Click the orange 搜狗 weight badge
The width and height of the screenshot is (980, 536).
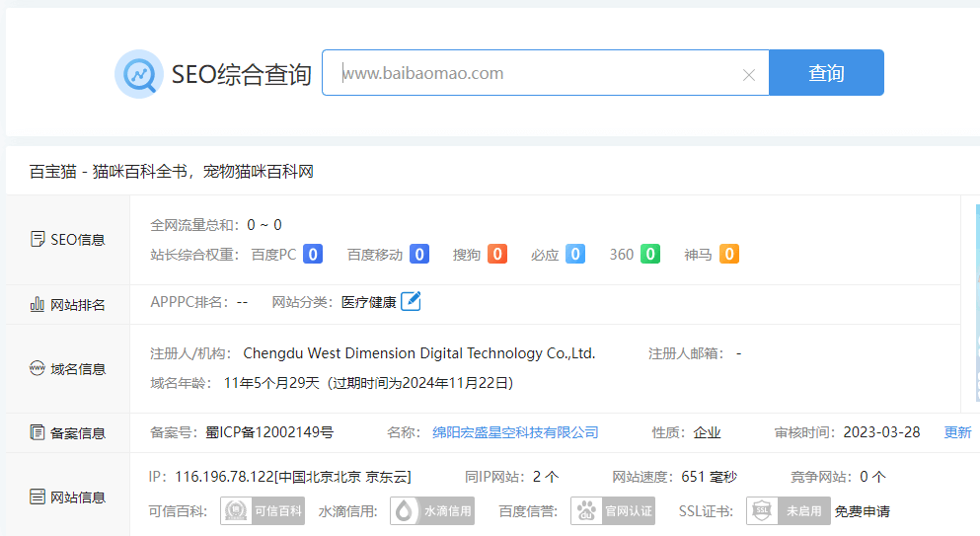[x=497, y=255]
